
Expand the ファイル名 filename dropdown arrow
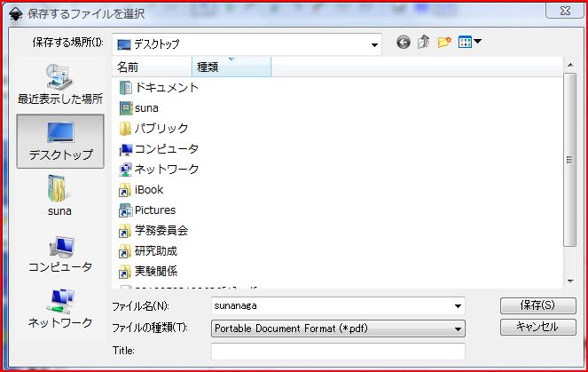coord(458,305)
